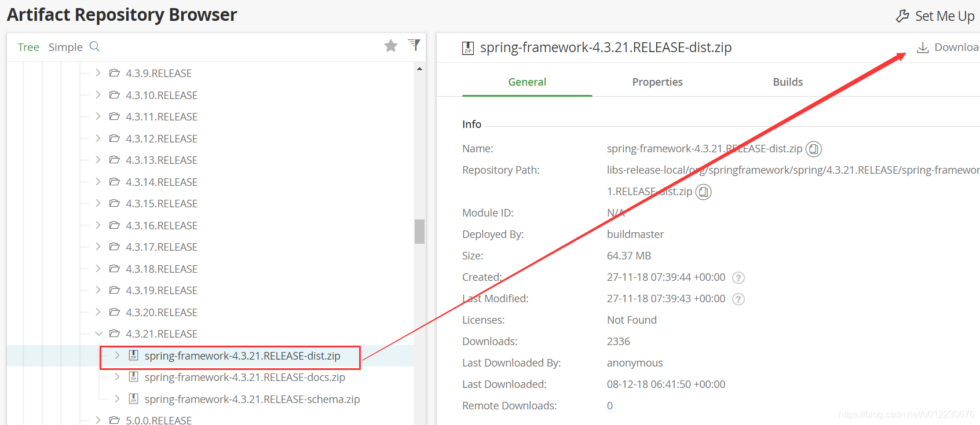The height and width of the screenshot is (425, 980).
Task: Expand the 4.3.11.RELEASE folder chevron
Action: pyautogui.click(x=98, y=116)
